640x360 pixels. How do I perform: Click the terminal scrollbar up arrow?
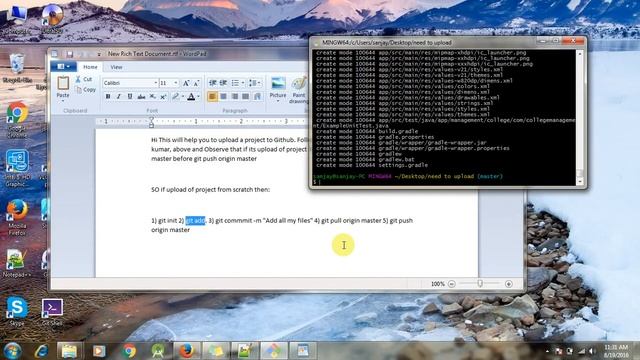click(x=580, y=53)
